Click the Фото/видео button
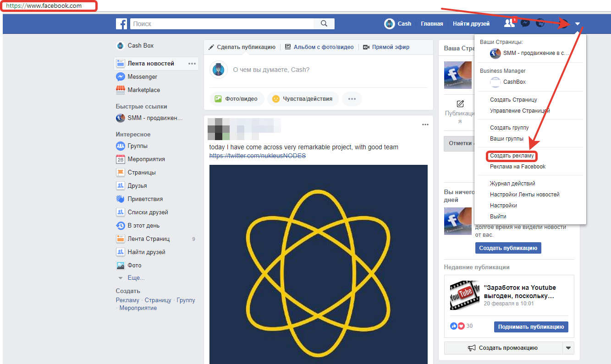 point(237,99)
